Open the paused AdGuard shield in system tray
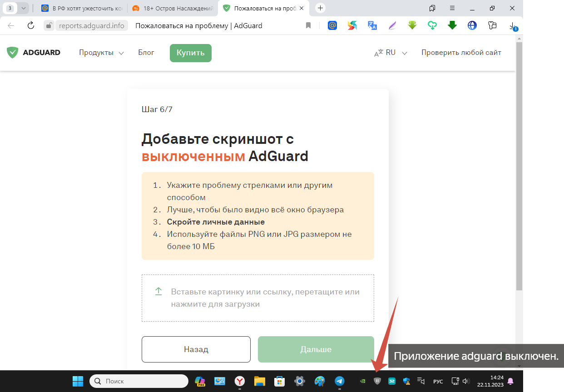The image size is (564, 392). click(377, 381)
